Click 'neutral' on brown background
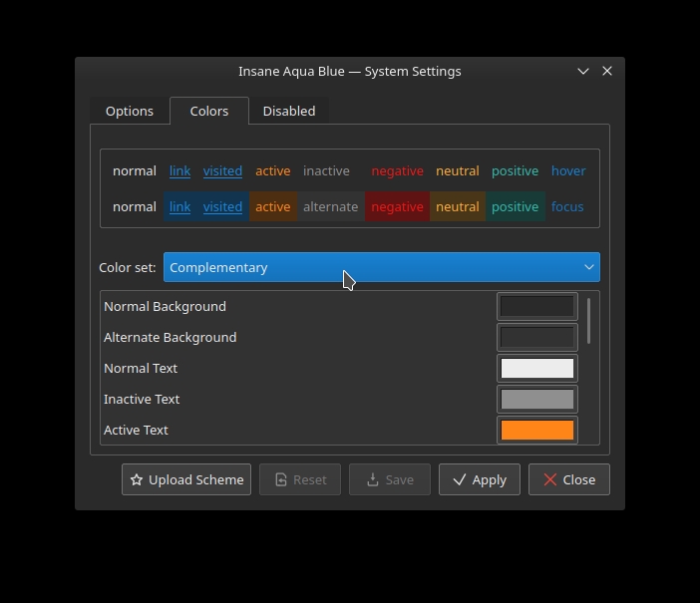Screen dimensions: 700x603 [x=458, y=206]
